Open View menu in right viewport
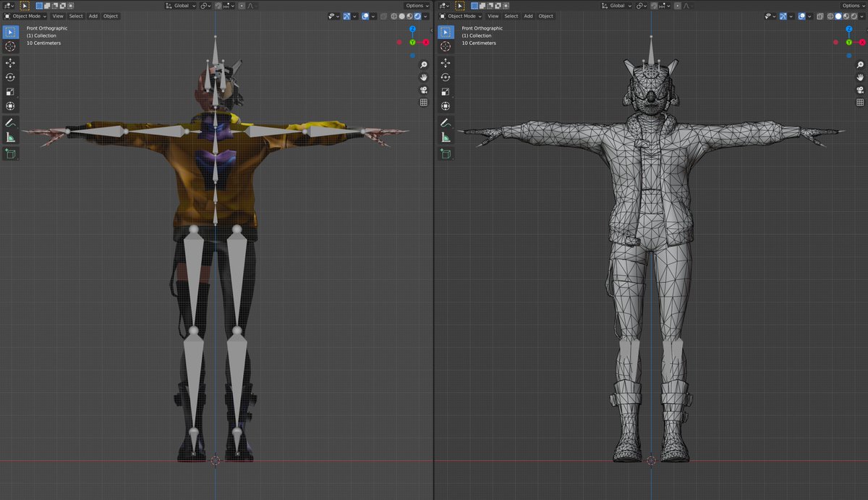This screenshot has width=868, height=500. [493, 16]
